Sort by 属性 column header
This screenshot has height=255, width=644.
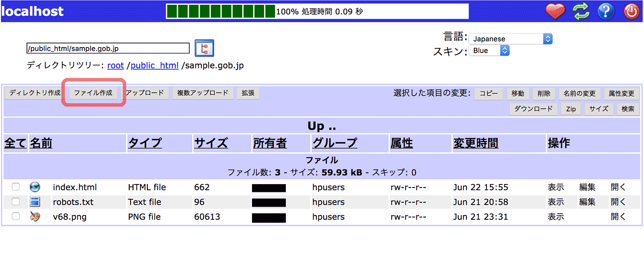coord(402,143)
